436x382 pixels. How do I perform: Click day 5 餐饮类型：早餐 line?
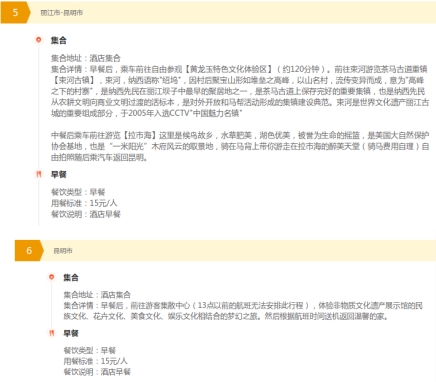pos(78,192)
